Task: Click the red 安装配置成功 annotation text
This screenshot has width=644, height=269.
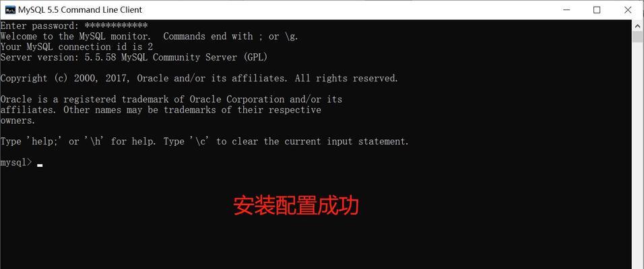Action: [x=296, y=206]
